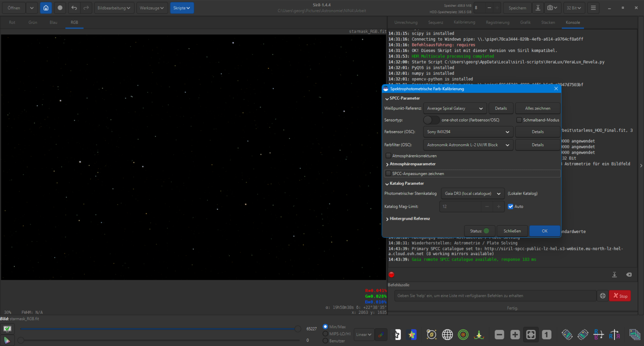The height and width of the screenshot is (346, 644).
Task: Open the Gaia DR3 catalogue dropdown
Action: coord(473,194)
